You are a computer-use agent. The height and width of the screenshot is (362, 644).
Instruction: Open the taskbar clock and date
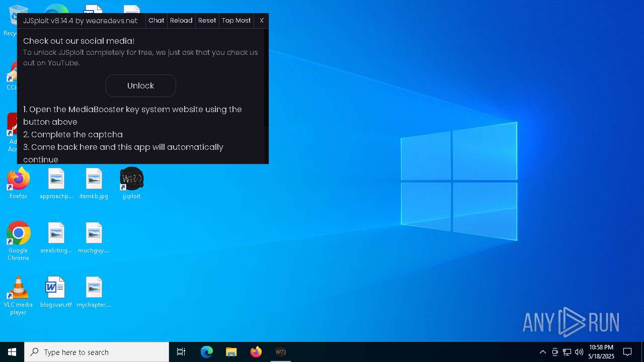click(x=601, y=352)
